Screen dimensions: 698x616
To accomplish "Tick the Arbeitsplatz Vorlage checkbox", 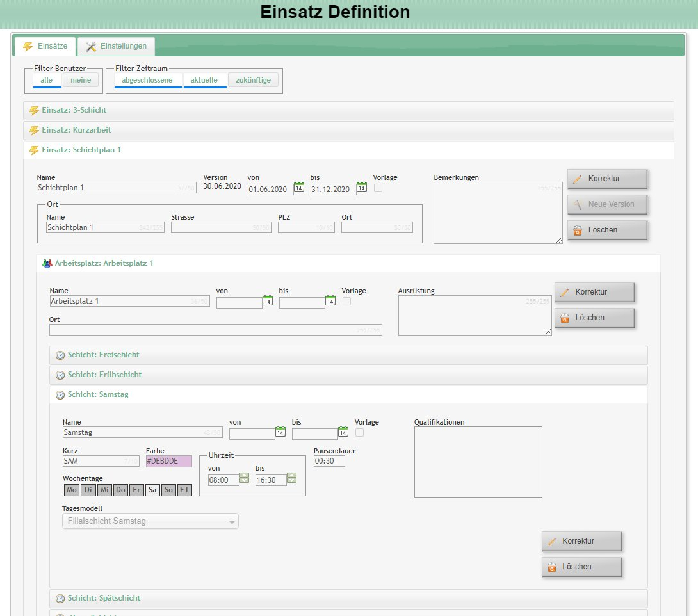I will coord(347,302).
